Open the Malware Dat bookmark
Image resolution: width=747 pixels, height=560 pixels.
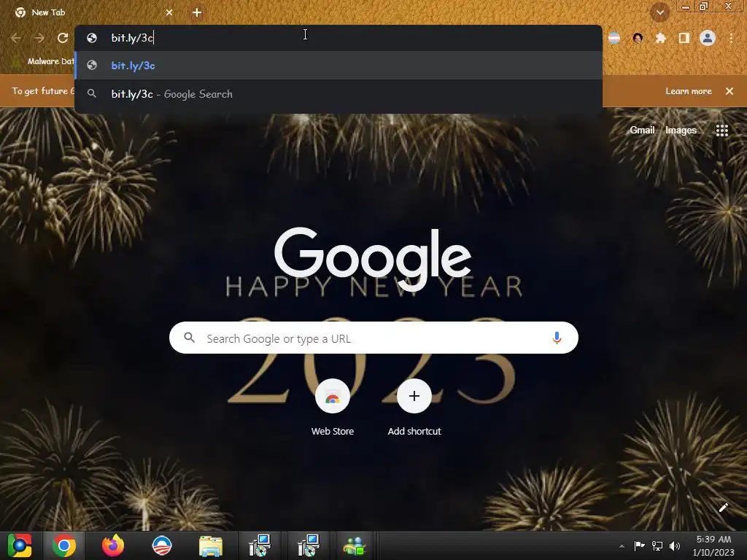44,61
